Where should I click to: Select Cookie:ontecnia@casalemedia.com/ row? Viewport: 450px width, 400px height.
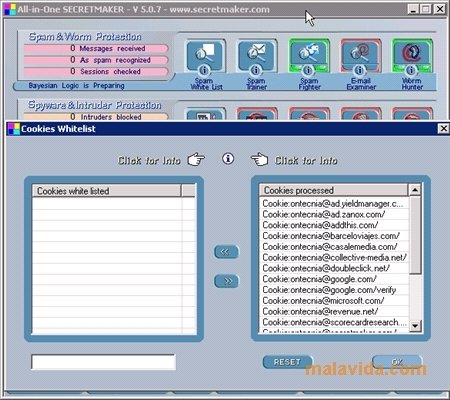(x=333, y=247)
